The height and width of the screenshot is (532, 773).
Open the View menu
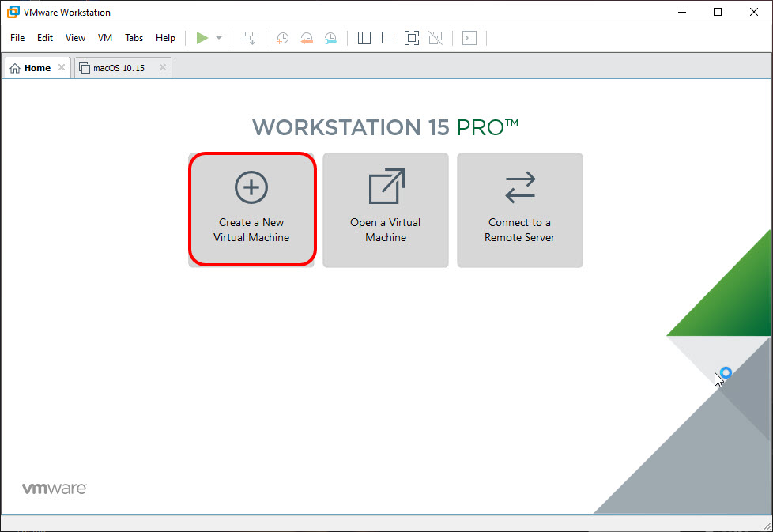coord(75,38)
